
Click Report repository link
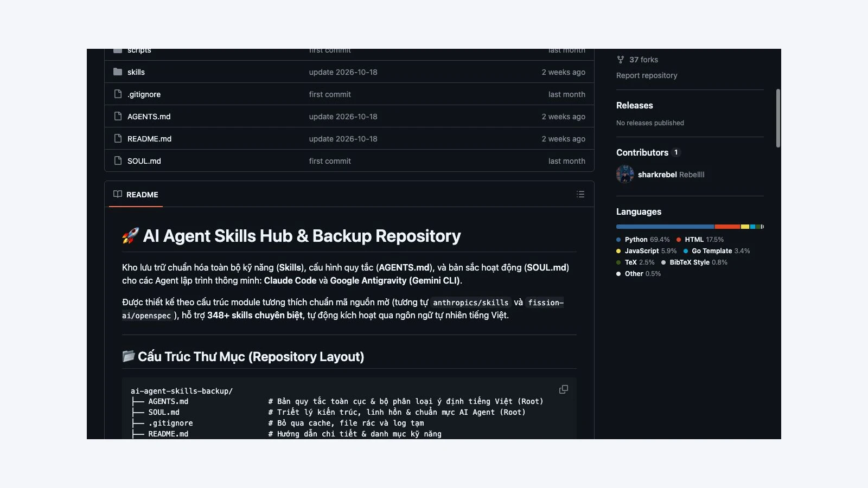click(647, 75)
